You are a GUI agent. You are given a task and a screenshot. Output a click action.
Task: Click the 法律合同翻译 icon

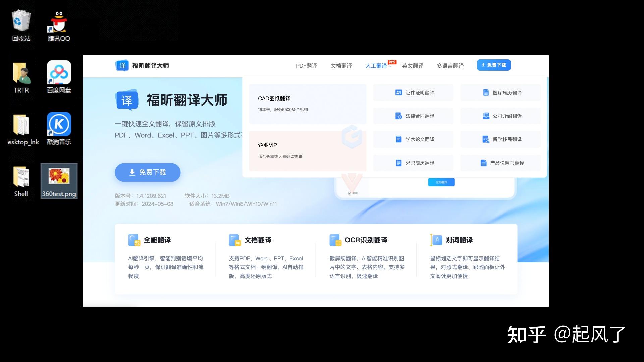coord(398,116)
